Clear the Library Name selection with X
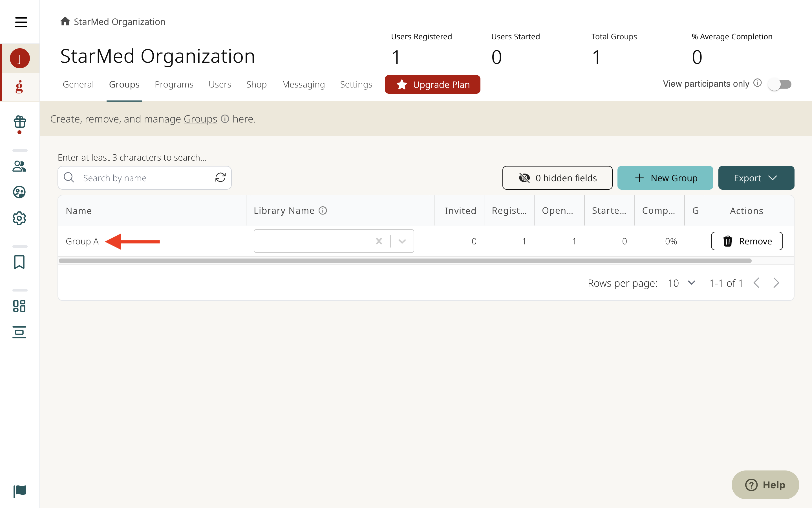 pos(379,241)
